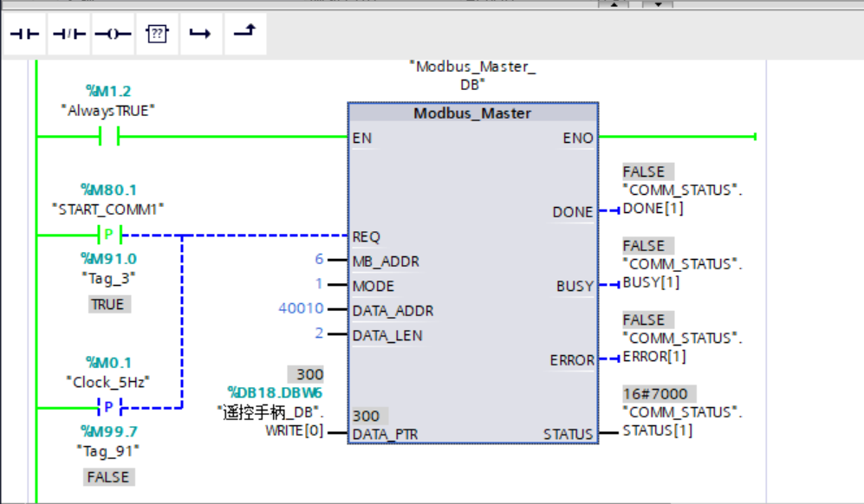Viewport: 864px width, 504px height.
Task: Select the AlwaysTRUE contact at %M1.2
Action: 109,136
